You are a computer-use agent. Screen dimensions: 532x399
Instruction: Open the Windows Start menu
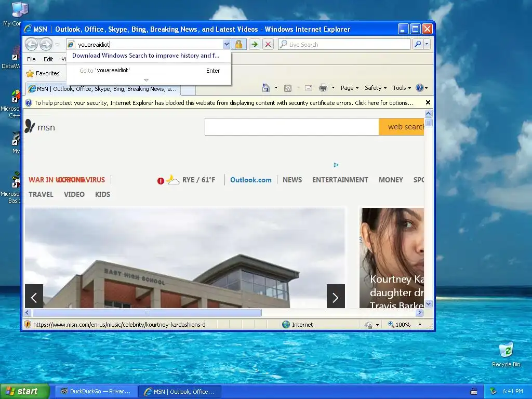[24, 392]
